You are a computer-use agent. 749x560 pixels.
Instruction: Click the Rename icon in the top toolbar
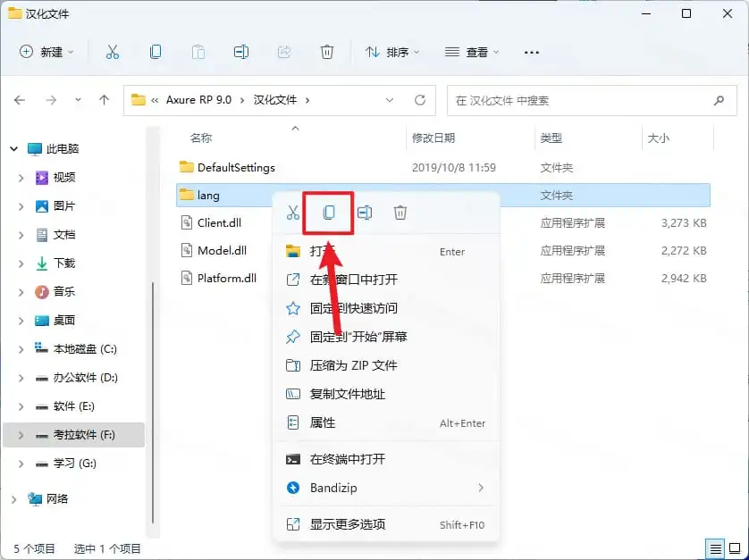pyautogui.click(x=240, y=52)
